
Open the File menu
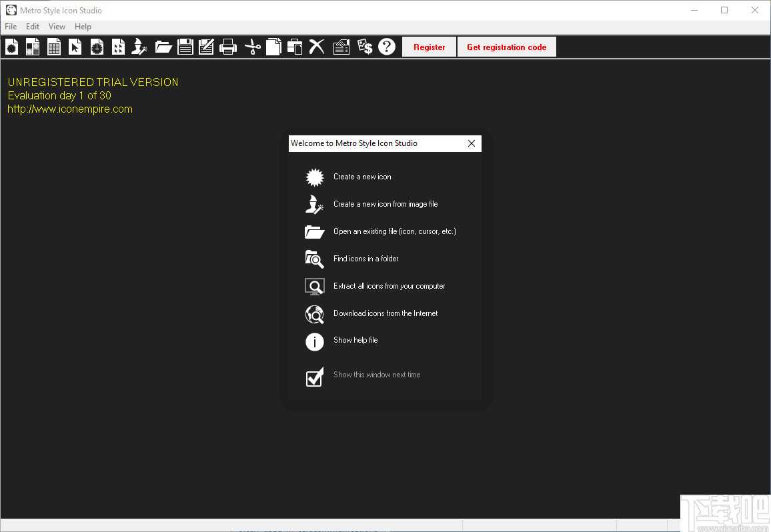pyautogui.click(x=11, y=27)
